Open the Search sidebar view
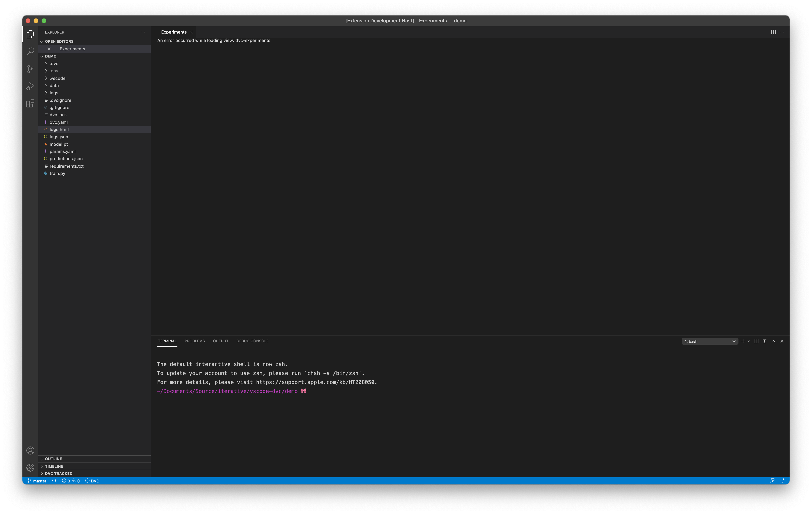Image resolution: width=812 pixels, height=514 pixels. (x=30, y=51)
